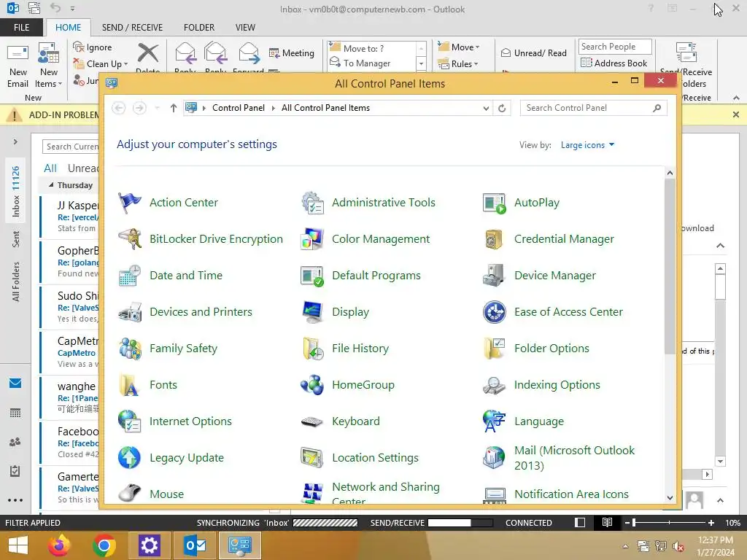Click the Outlook zoom slider handle
The image size is (747, 560).
[x=634, y=523]
